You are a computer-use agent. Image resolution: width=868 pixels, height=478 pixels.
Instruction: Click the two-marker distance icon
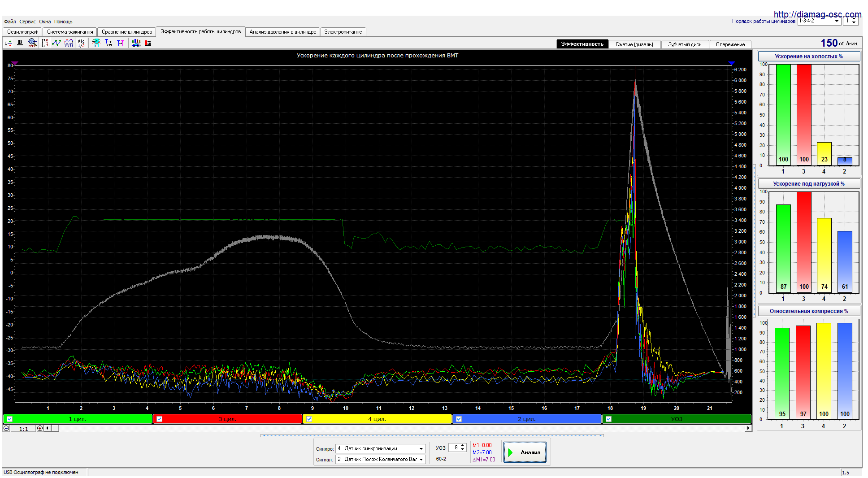[x=121, y=43]
